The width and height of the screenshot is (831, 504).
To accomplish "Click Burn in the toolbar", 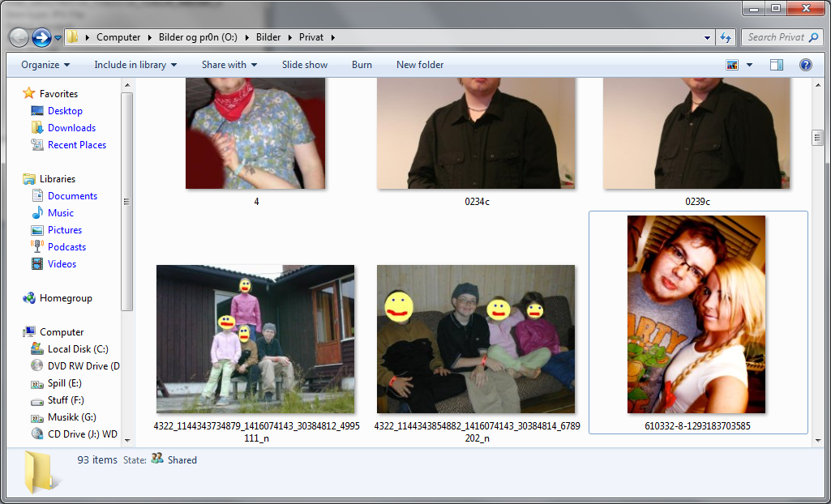I will (362, 65).
